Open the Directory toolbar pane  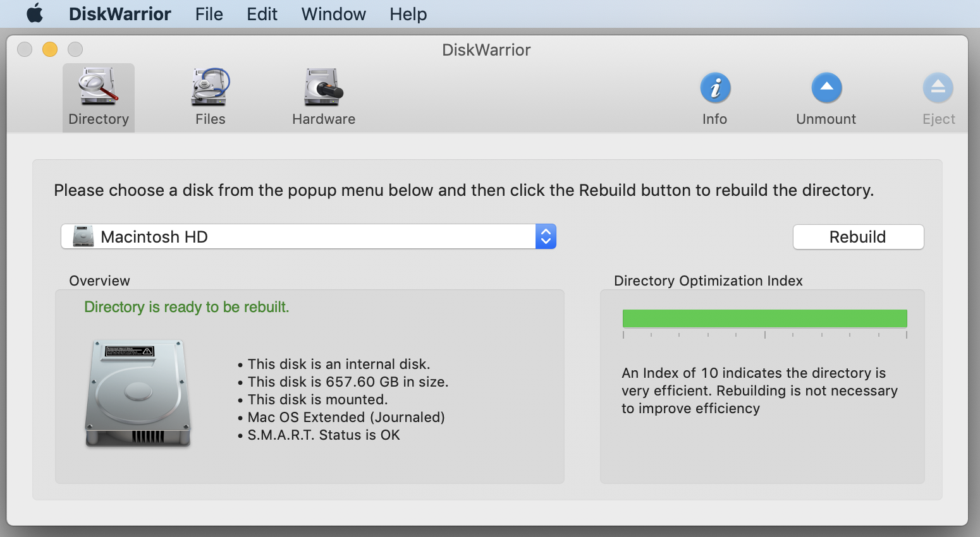click(x=99, y=98)
